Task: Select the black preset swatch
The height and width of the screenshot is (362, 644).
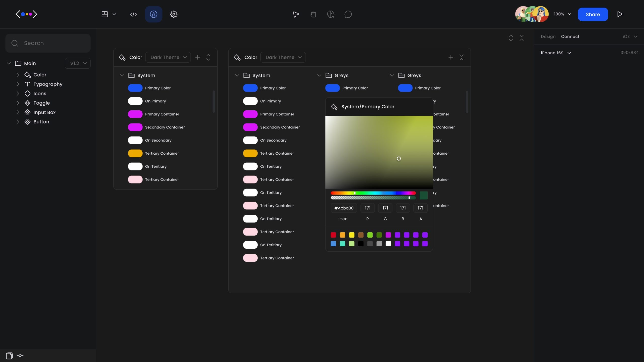Action: coord(361,244)
